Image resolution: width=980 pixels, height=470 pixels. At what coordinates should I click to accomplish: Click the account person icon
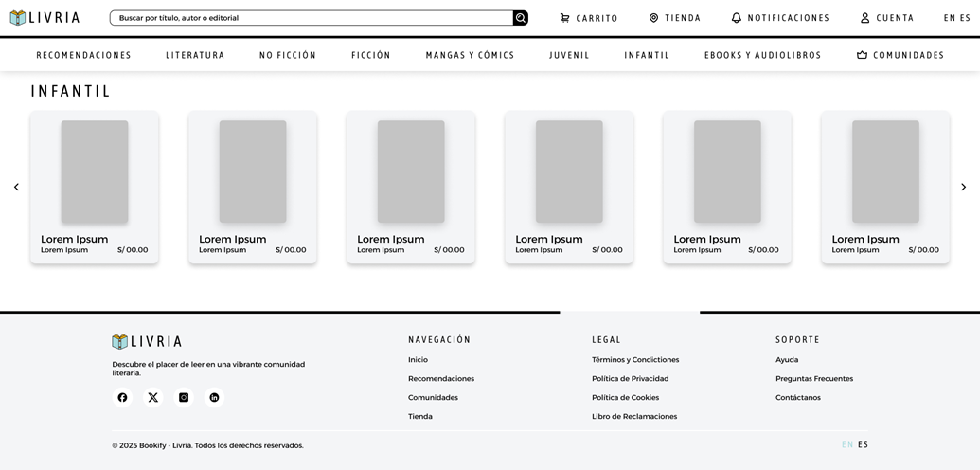pyautogui.click(x=865, y=18)
